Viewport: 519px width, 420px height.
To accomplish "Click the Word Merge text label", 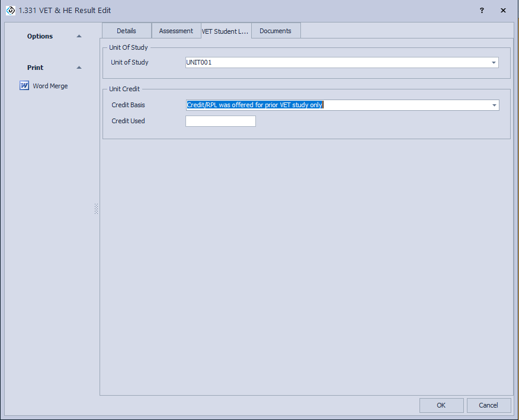I will (x=50, y=86).
